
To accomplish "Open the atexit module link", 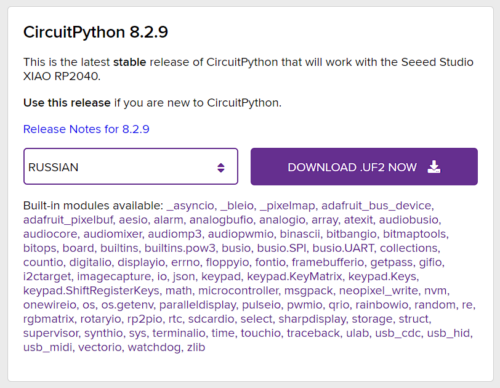I will click(358, 220).
